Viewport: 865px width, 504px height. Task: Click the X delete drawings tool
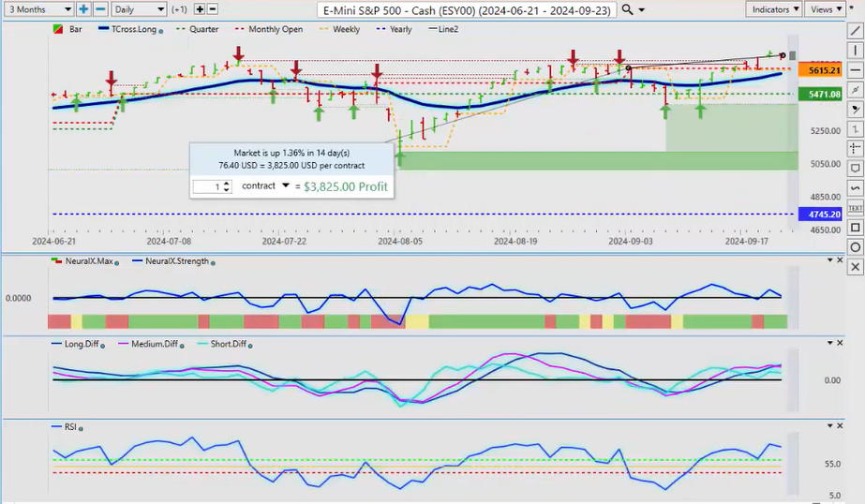pos(855,267)
